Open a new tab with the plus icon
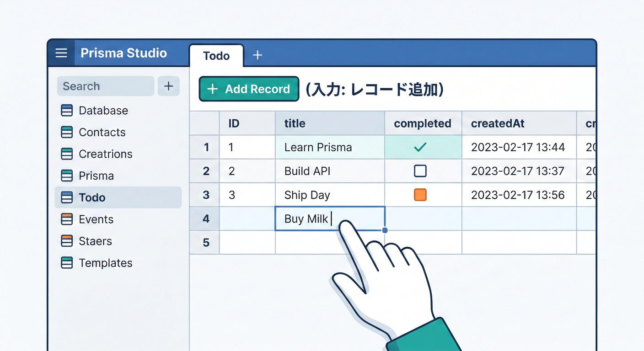 click(x=258, y=55)
